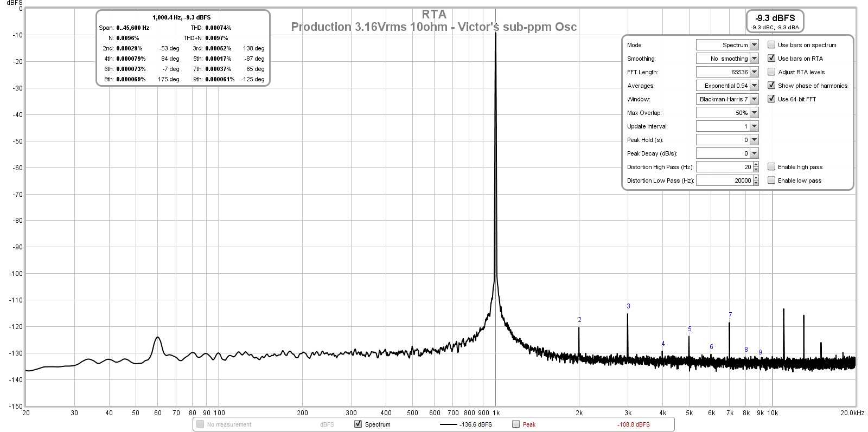Click the -108.8 dBFS Peak legend value
Viewport: 868px width, 432px height.
pyautogui.click(x=633, y=424)
